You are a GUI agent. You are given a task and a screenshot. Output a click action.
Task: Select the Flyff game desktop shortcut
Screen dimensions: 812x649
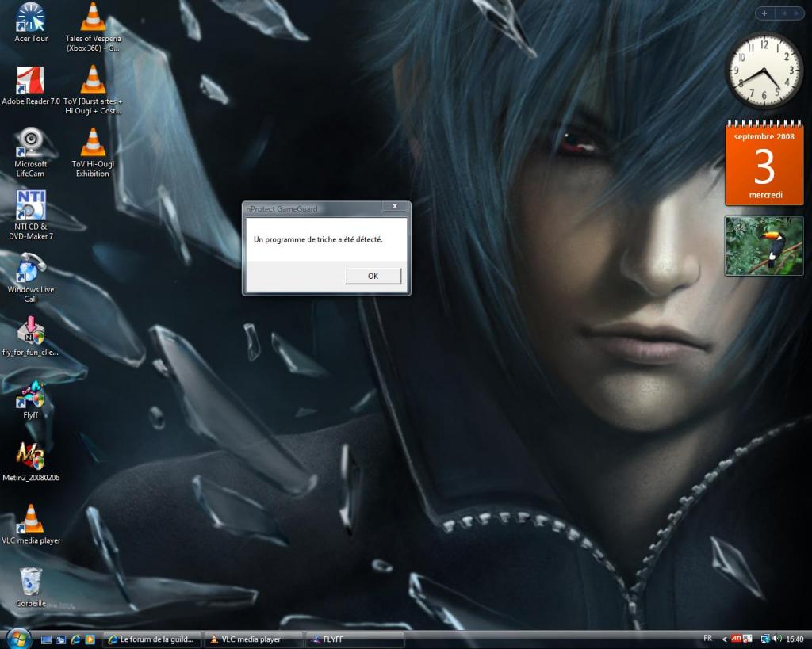30,400
